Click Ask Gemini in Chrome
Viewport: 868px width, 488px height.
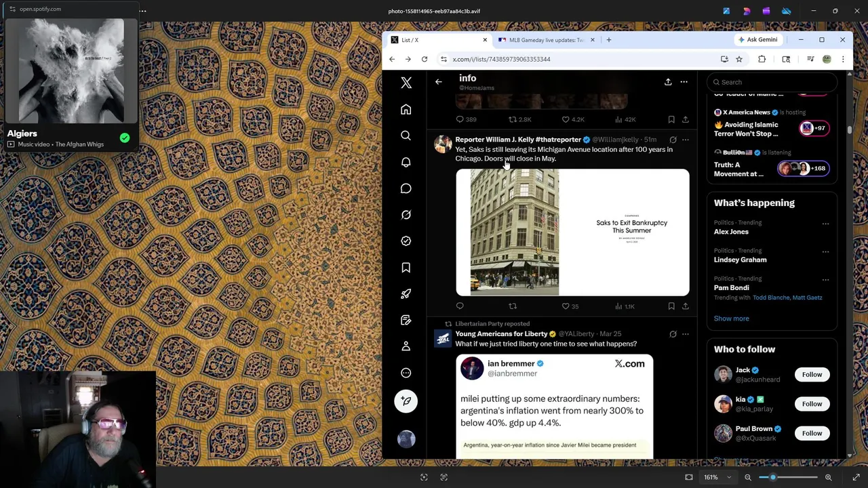click(757, 40)
